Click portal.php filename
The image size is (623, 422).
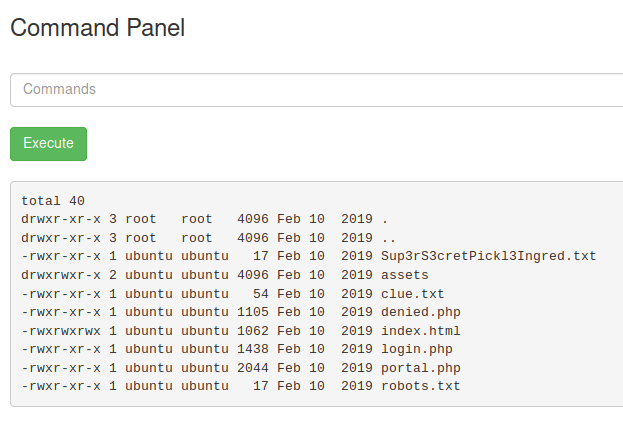point(421,368)
